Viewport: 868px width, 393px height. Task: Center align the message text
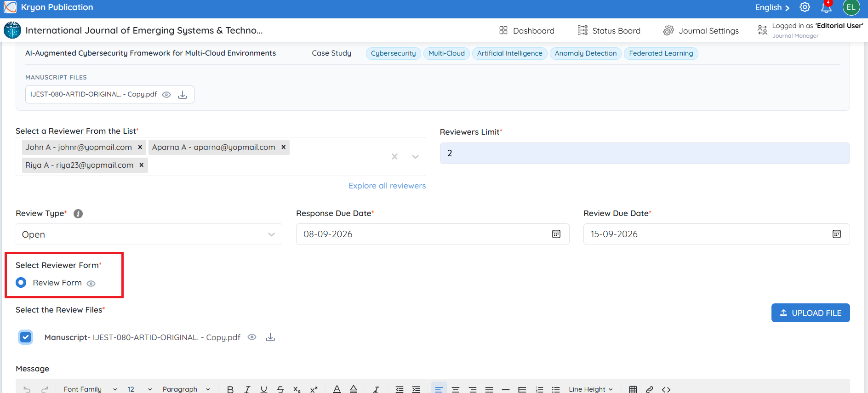click(456, 389)
